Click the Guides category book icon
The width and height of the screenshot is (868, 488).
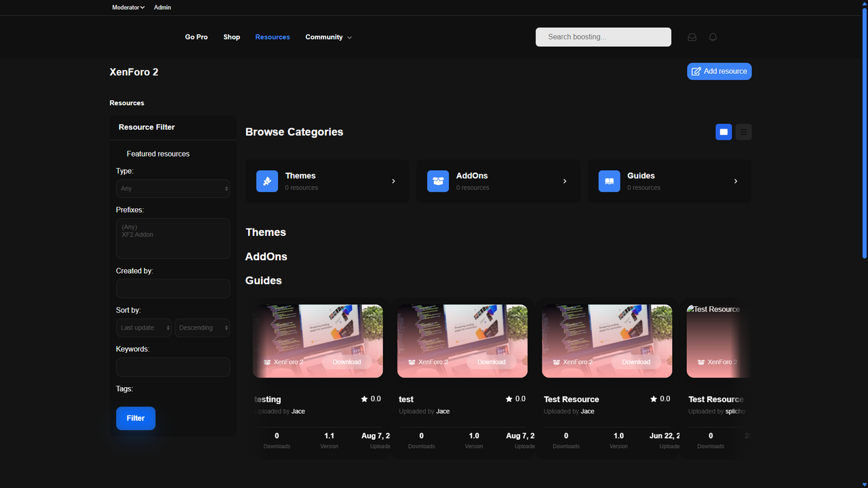coord(609,181)
